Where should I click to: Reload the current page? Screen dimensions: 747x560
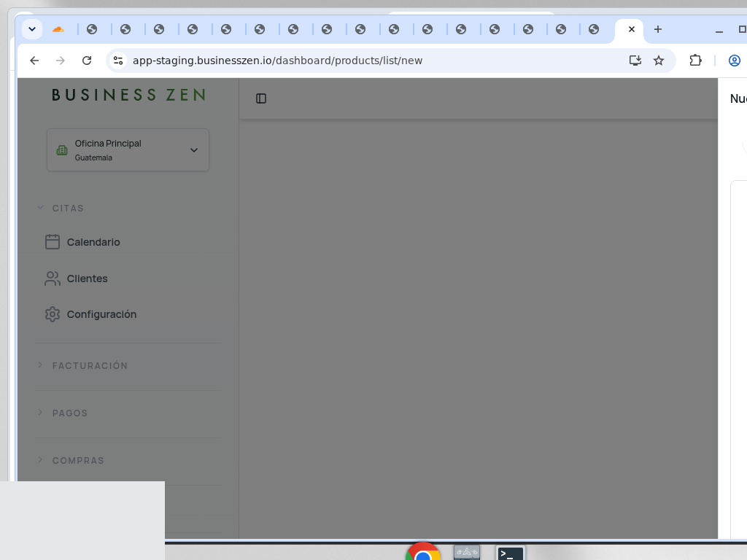87,61
